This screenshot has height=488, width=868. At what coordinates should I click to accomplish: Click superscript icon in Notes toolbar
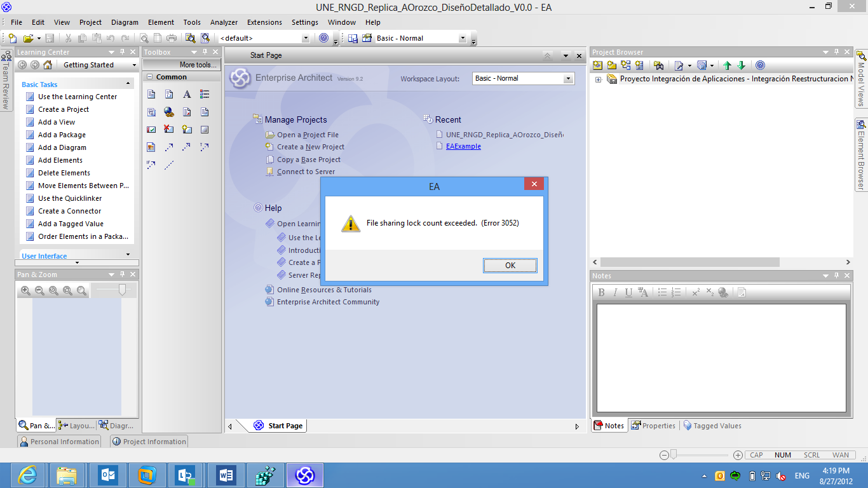pyautogui.click(x=696, y=292)
